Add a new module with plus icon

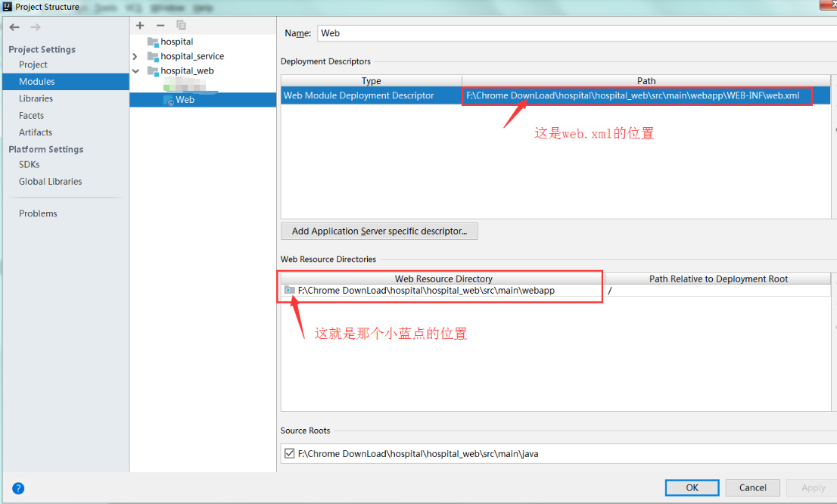pyautogui.click(x=140, y=25)
